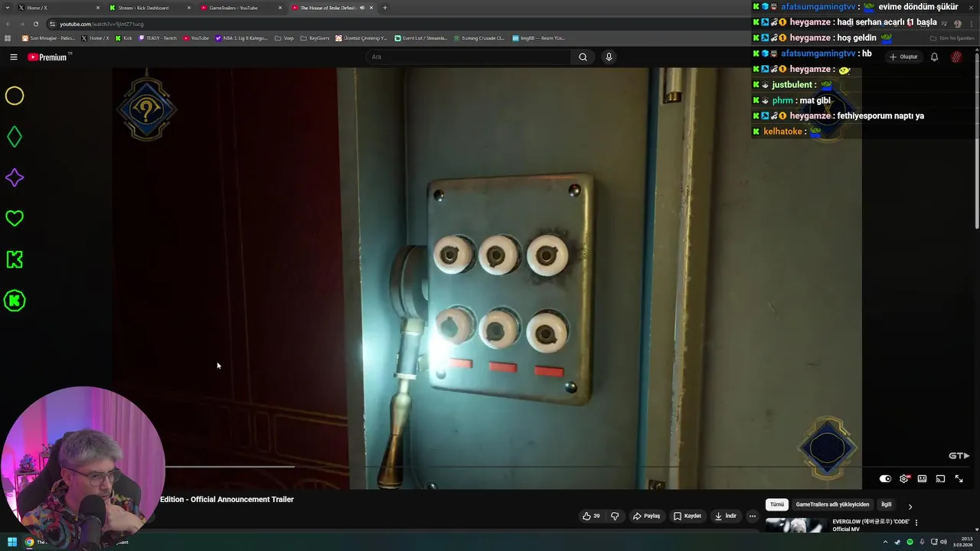Screen dimensions: 980x551
Task: Open EVERGLOW CODE Official MV thumbnail
Action: tap(796, 526)
